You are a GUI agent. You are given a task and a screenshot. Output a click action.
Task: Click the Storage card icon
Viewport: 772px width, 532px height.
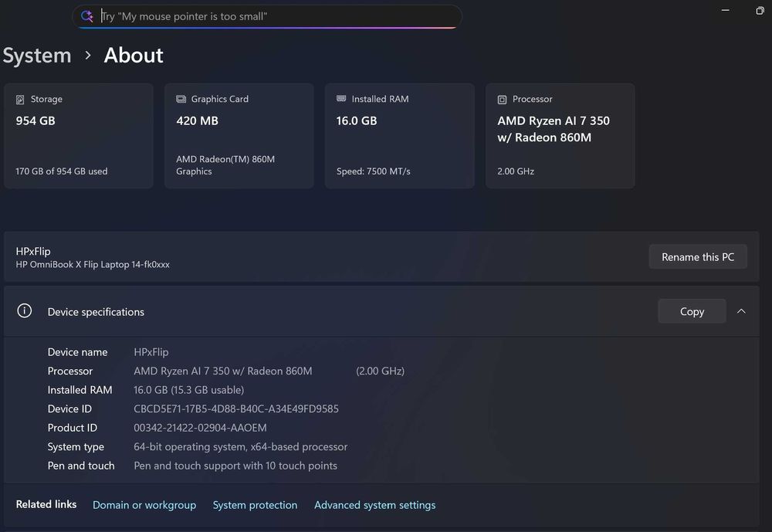point(20,100)
